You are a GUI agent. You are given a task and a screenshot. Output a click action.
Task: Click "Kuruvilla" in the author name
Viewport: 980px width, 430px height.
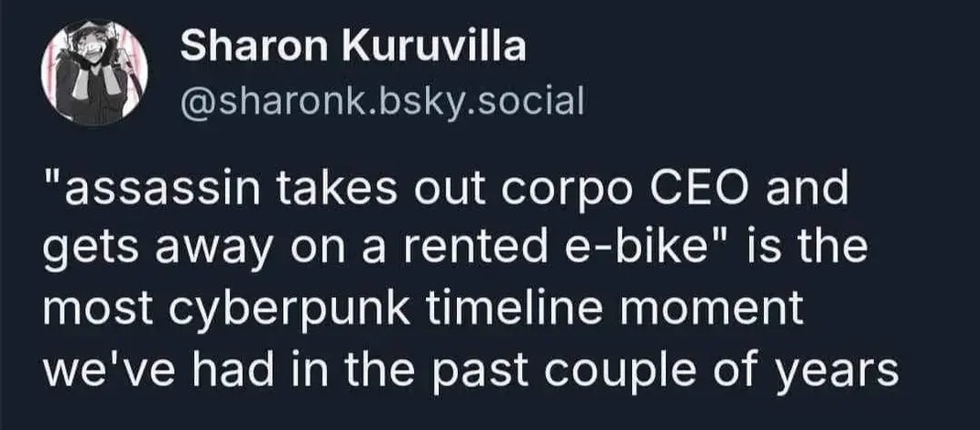[x=433, y=47]
